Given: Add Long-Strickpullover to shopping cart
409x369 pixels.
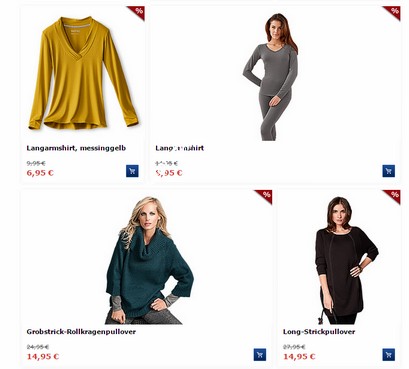Looking at the screenshot, I should (388, 355).
